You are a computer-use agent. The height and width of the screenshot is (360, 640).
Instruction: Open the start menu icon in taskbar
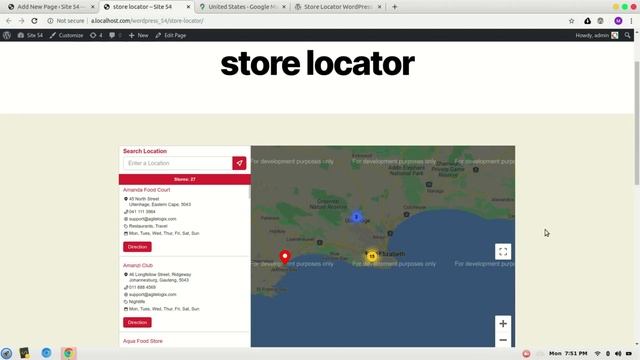(x=7, y=353)
